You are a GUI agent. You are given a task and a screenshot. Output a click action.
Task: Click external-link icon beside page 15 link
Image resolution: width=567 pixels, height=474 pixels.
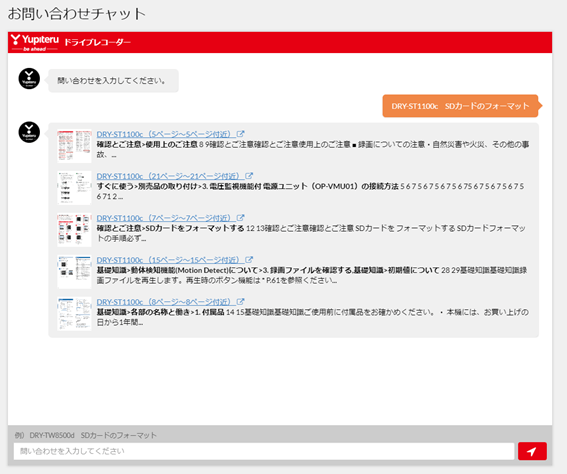(249, 260)
